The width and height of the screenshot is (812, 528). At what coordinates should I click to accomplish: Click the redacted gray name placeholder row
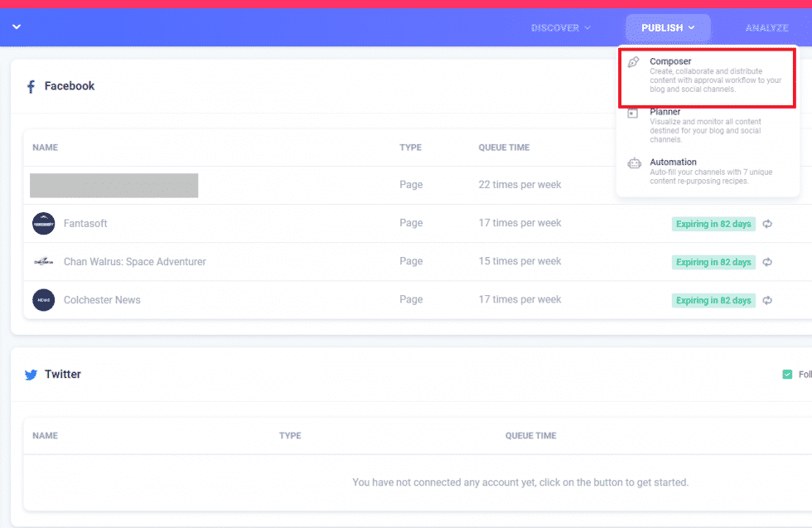pos(114,185)
